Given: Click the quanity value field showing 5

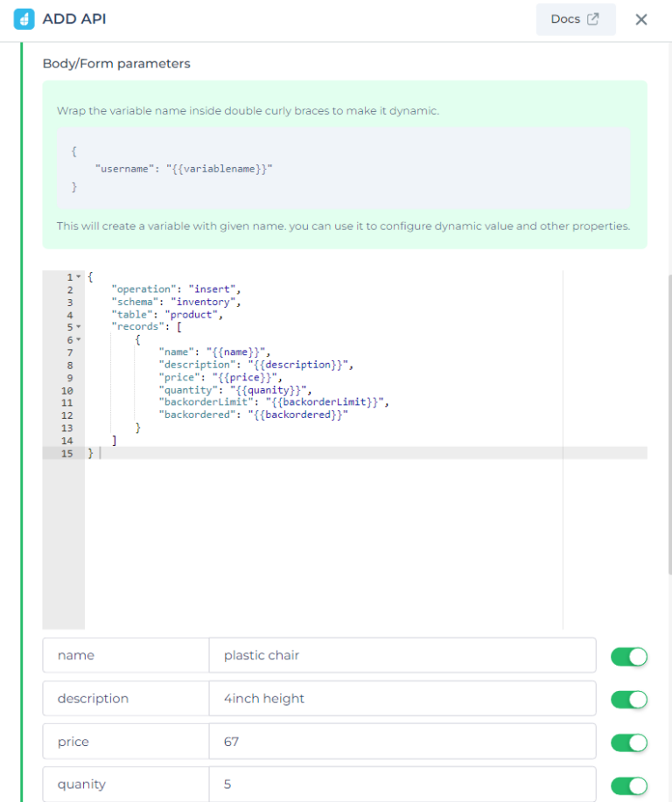Looking at the screenshot, I should click(402, 785).
